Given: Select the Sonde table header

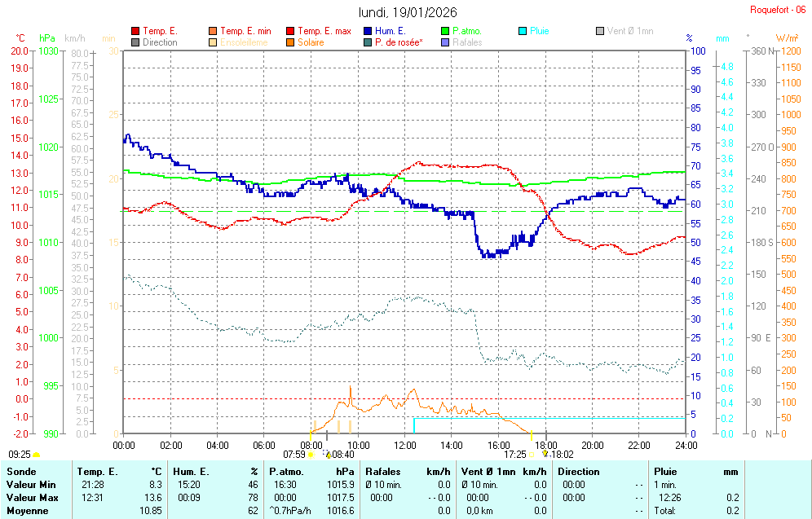Looking at the screenshot, I should (20, 472).
